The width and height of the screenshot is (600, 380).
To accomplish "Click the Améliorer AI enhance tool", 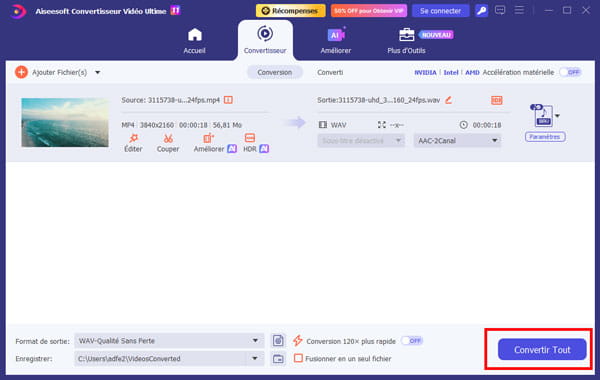I will point(215,143).
